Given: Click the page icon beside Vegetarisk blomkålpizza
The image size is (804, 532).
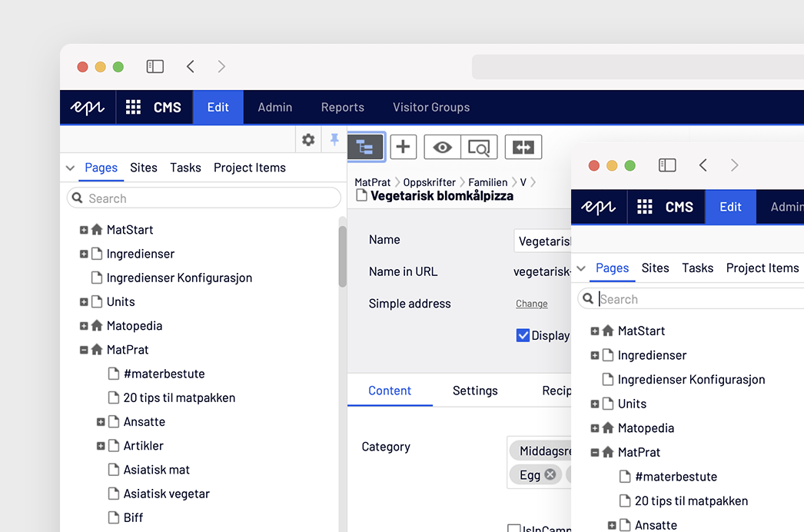Looking at the screenshot, I should point(361,195).
